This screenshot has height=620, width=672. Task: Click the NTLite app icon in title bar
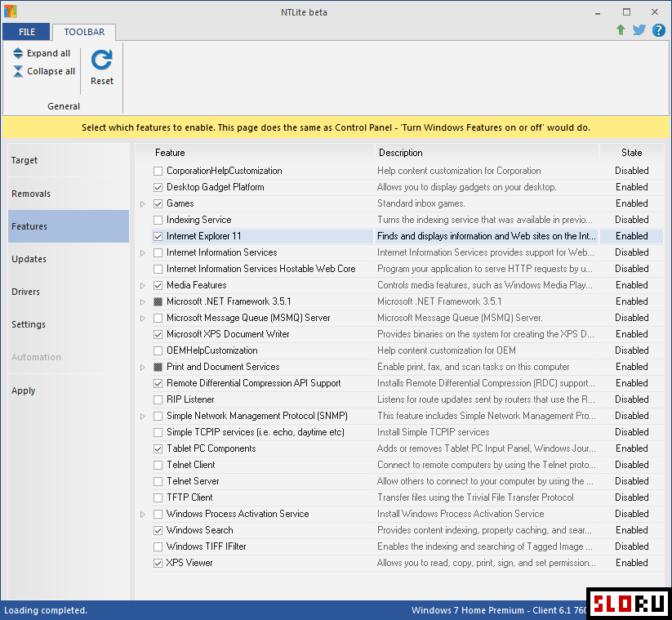[10, 11]
